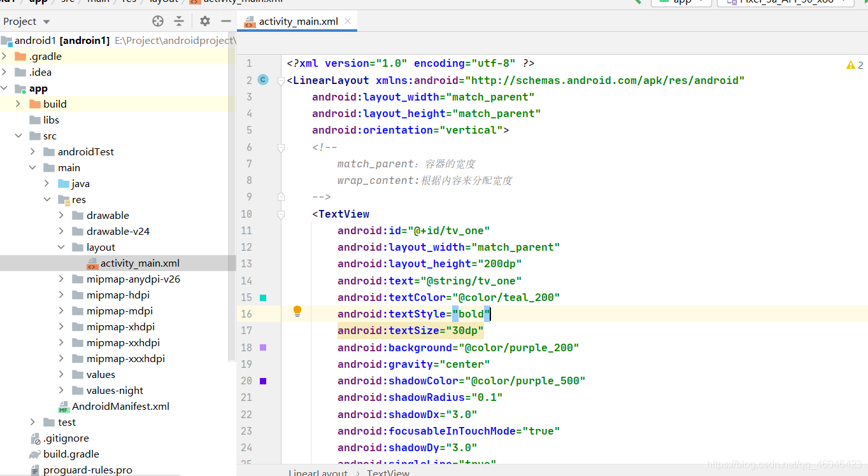
Task: Click the match_parent comment on line 7
Action: point(406,164)
